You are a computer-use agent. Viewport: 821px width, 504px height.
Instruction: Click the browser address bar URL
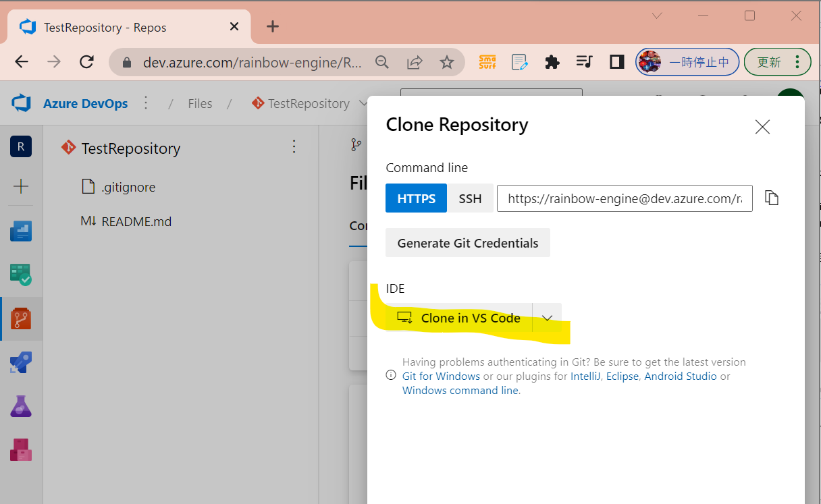coord(253,62)
